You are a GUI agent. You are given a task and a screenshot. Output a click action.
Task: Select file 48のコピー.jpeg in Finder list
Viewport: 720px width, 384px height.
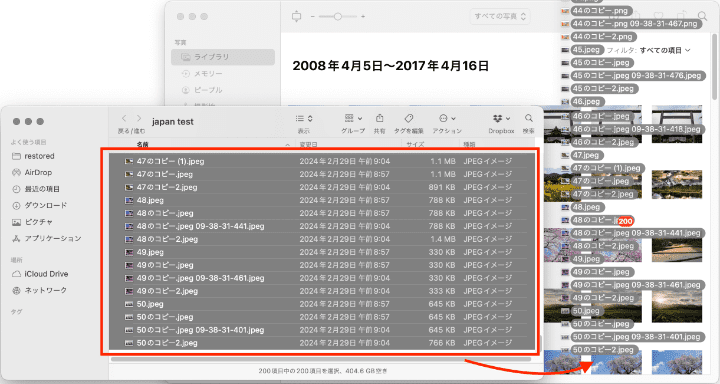(x=322, y=213)
